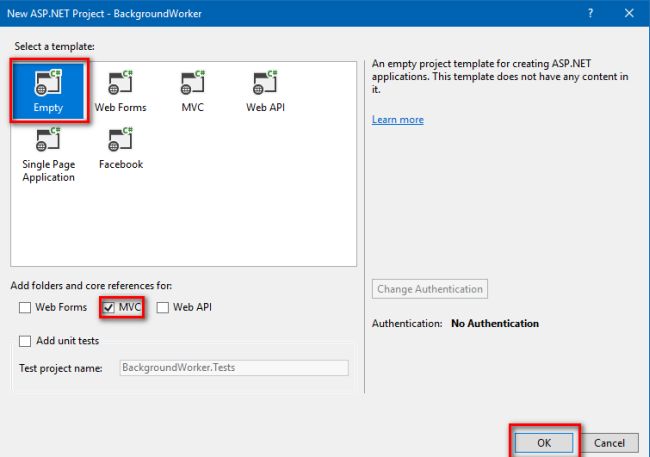The height and width of the screenshot is (457, 650).
Task: Click the template description text
Action: coord(500,76)
